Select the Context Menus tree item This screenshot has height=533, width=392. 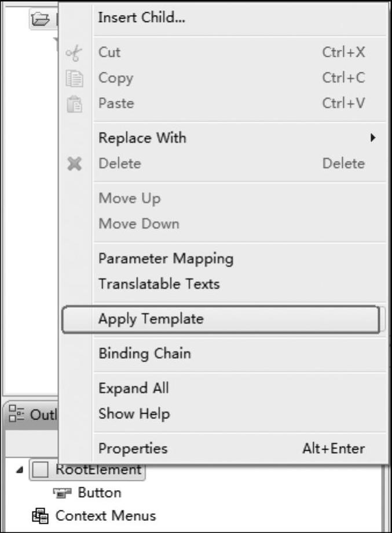point(105,516)
